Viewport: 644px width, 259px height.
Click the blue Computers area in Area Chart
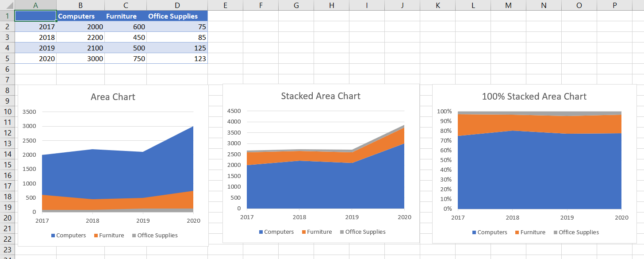tap(111, 173)
